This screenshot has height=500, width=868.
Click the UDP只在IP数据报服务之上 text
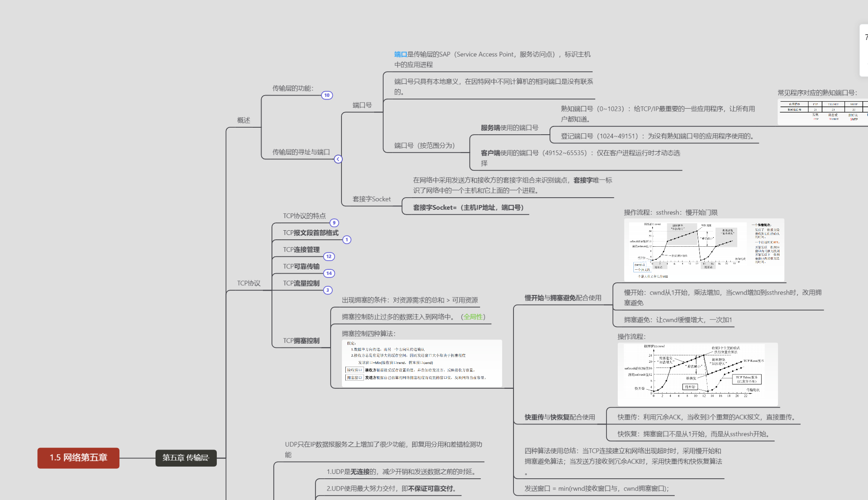384,449
